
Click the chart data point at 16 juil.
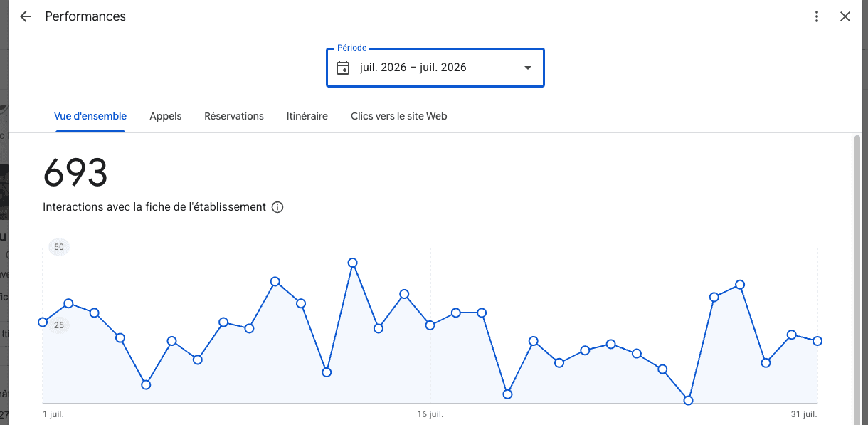[430, 325]
